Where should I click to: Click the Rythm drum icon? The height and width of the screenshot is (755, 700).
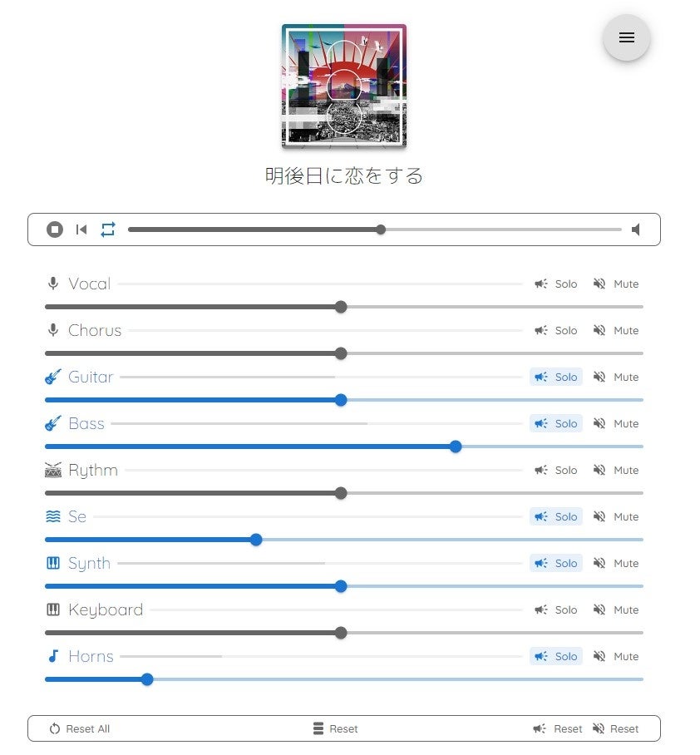(53, 470)
